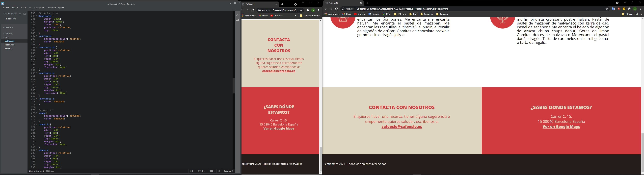Click cafeoslo@cafeoslo.es link in narrow page
Viewport: 644px width, 175px height.
pos(279,71)
